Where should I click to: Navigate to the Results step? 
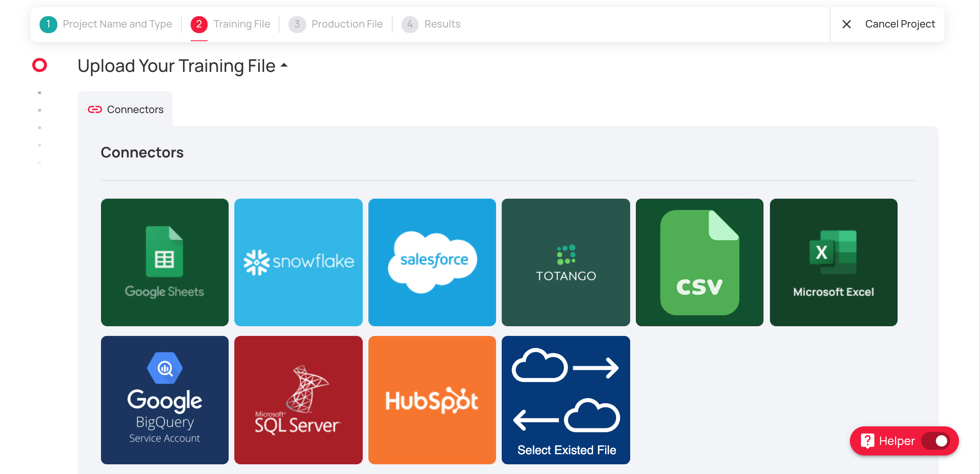pos(442,24)
